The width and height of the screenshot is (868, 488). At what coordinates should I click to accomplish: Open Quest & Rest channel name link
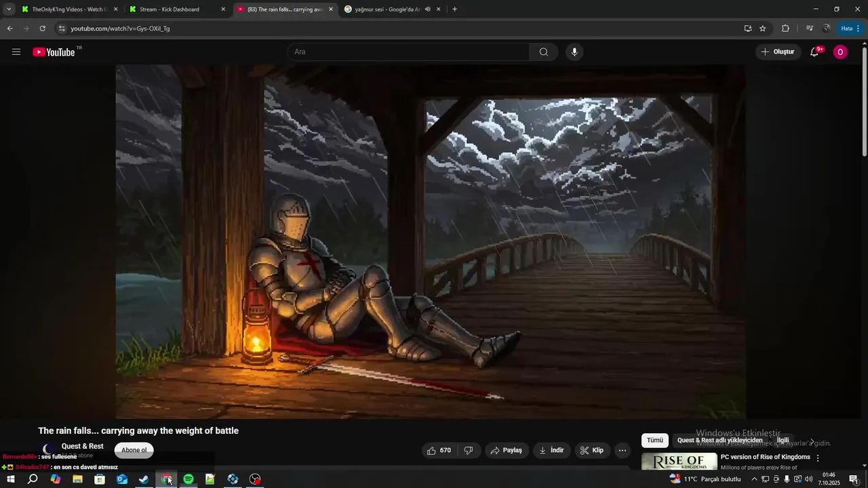[x=83, y=446]
